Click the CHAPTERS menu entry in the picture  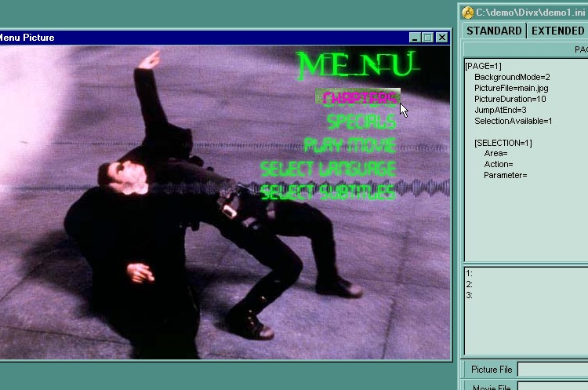359,98
